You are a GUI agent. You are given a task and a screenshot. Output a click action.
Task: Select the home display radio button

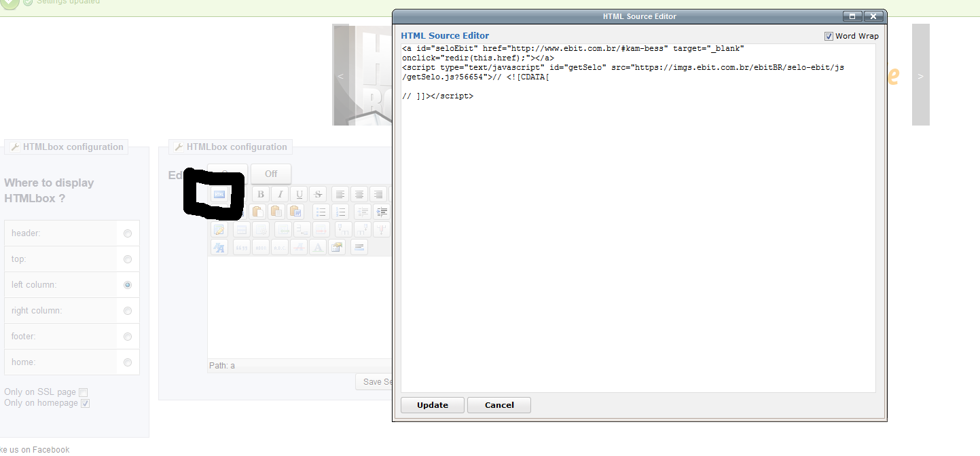[x=128, y=362]
